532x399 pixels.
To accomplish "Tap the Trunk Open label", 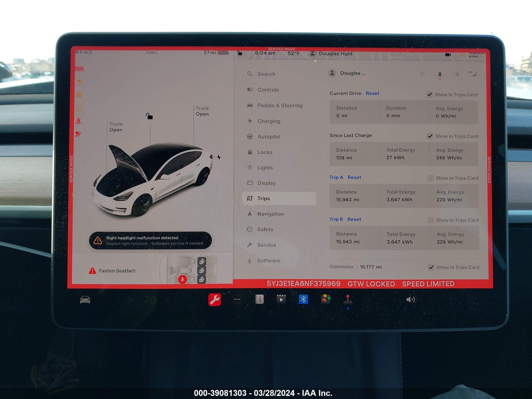I will [202, 111].
